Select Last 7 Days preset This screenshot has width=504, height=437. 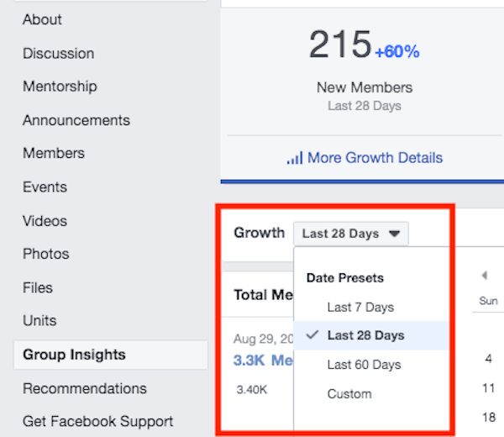[360, 307]
